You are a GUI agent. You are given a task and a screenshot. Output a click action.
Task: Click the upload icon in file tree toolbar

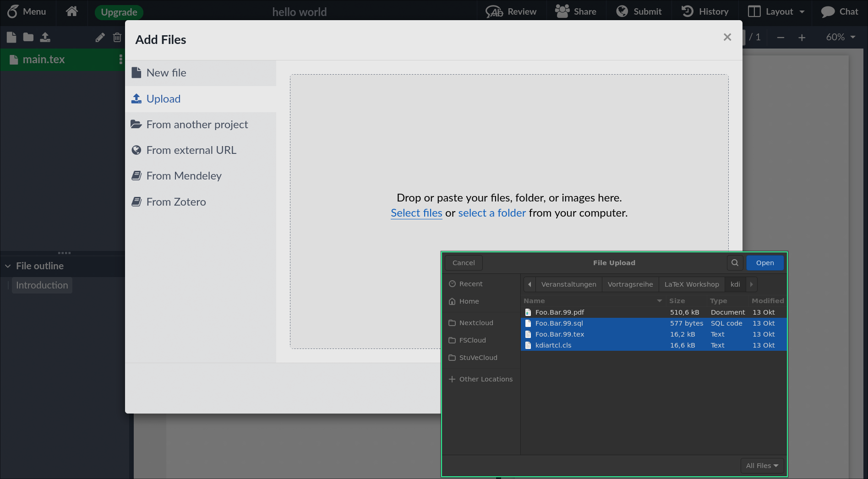click(x=45, y=37)
